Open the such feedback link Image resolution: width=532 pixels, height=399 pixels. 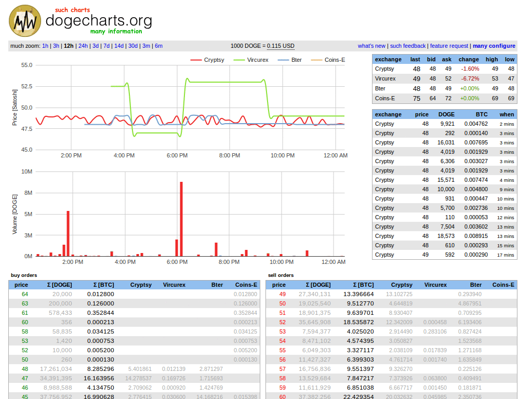pos(408,46)
